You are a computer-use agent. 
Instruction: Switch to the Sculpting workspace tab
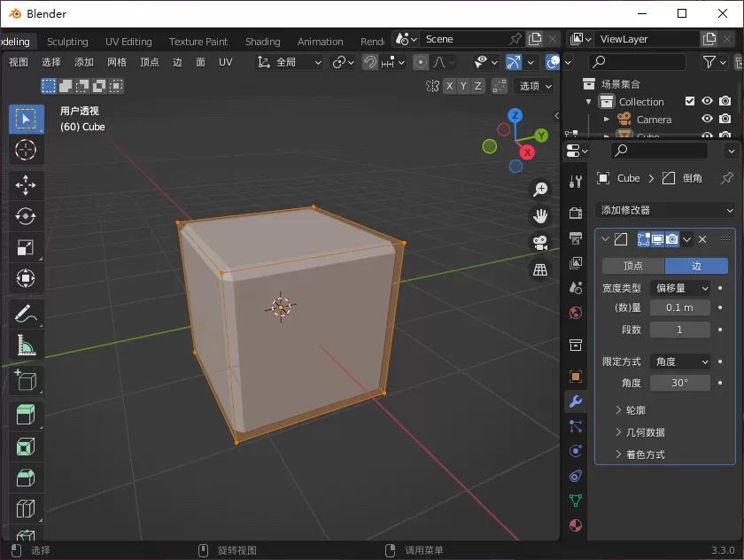point(67,42)
